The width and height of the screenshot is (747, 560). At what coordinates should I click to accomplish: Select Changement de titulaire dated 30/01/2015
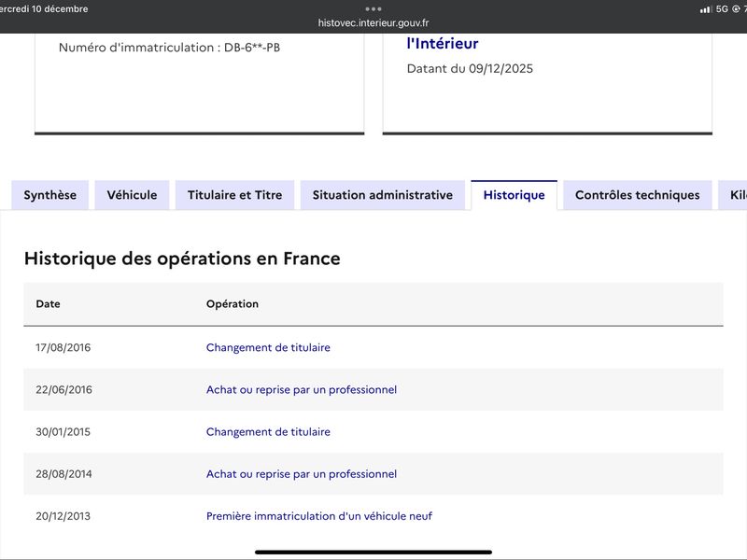(268, 432)
